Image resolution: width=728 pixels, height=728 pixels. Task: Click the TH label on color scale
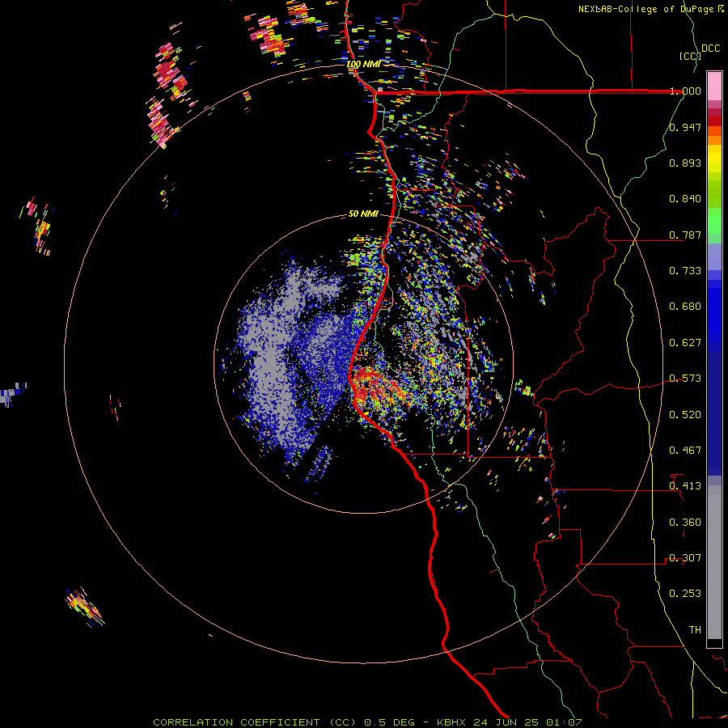coord(695,630)
